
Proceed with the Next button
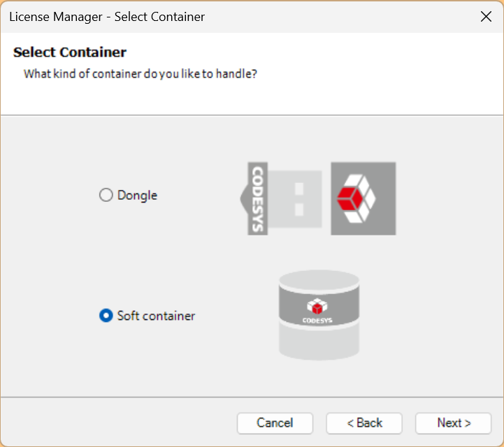click(454, 423)
